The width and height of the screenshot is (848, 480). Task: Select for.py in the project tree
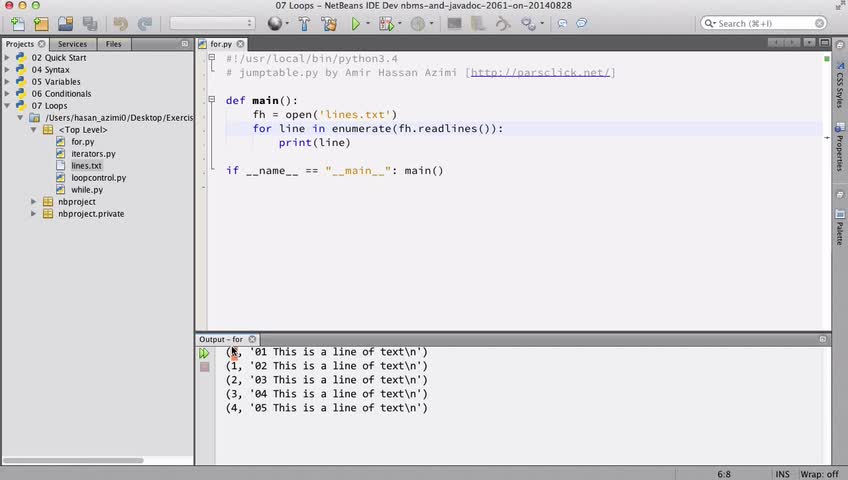(x=83, y=142)
